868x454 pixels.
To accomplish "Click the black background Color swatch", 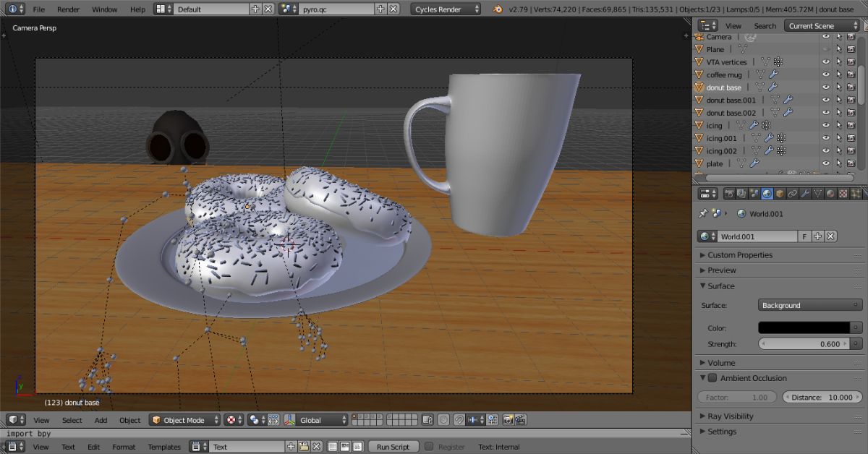I will [x=804, y=328].
